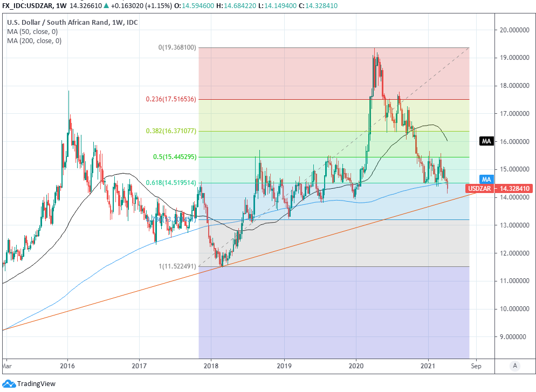Click the 0.5 Fibonacci level label
Viewport: 536px width, 392px height.
[x=174, y=157]
